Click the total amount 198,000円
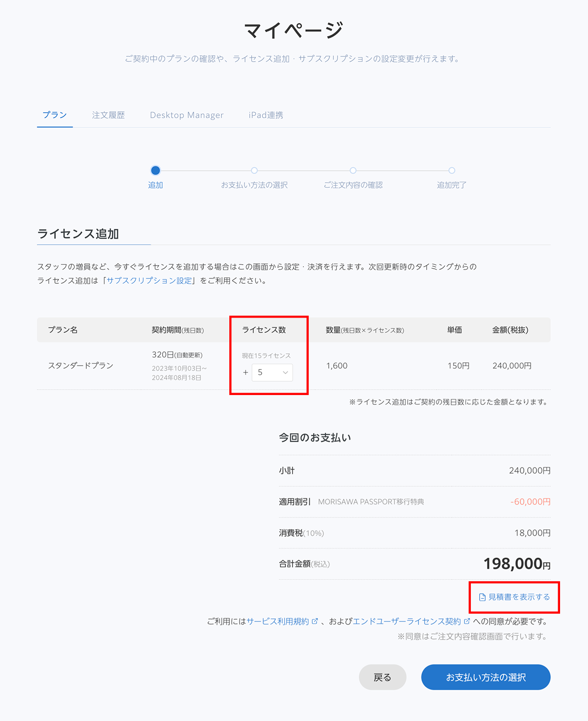588x721 pixels. coord(517,564)
